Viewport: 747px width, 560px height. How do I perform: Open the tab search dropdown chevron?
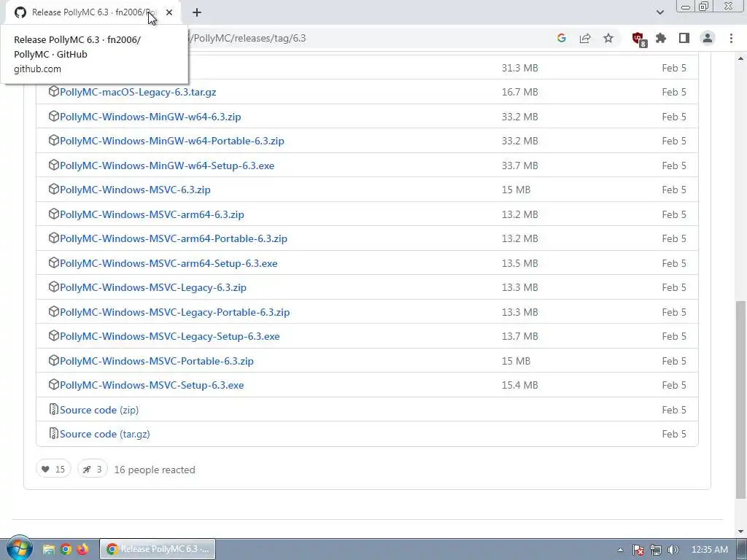pos(659,12)
